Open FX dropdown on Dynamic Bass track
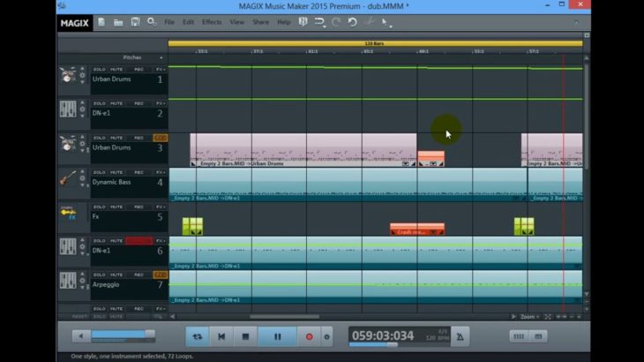Image resolution: width=644 pixels, height=362 pixels. (x=161, y=172)
